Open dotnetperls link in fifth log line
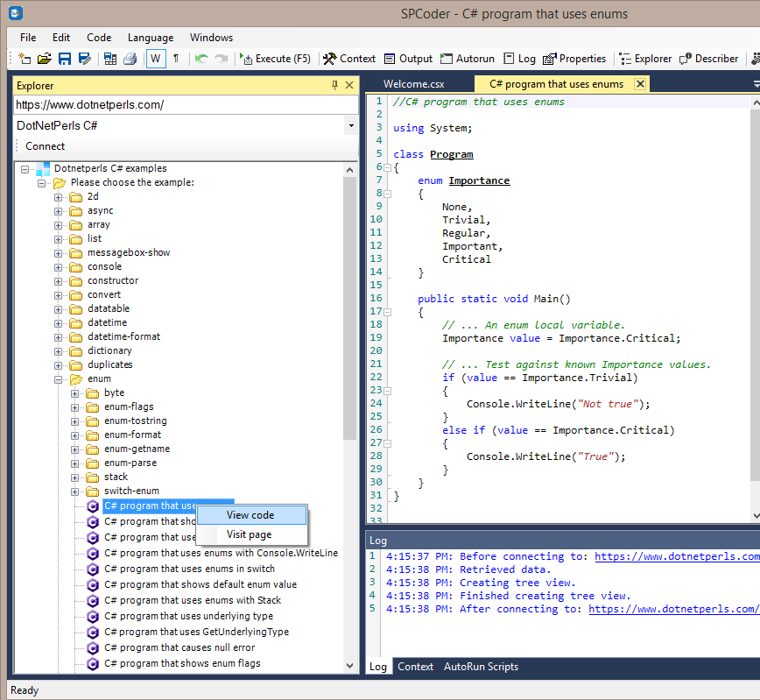 click(673, 609)
